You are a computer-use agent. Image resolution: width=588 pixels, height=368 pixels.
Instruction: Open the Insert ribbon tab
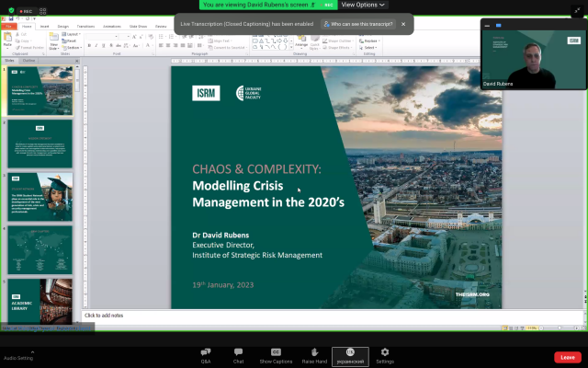[42, 27]
